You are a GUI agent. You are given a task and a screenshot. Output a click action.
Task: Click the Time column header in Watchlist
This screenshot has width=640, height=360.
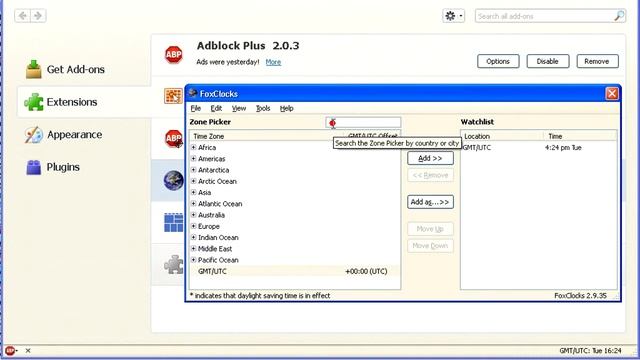580,136
